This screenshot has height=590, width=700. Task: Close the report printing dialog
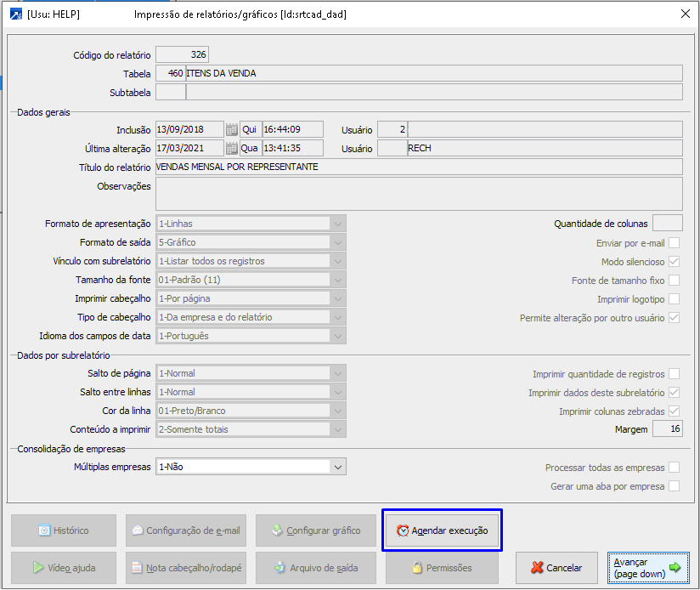click(x=686, y=14)
